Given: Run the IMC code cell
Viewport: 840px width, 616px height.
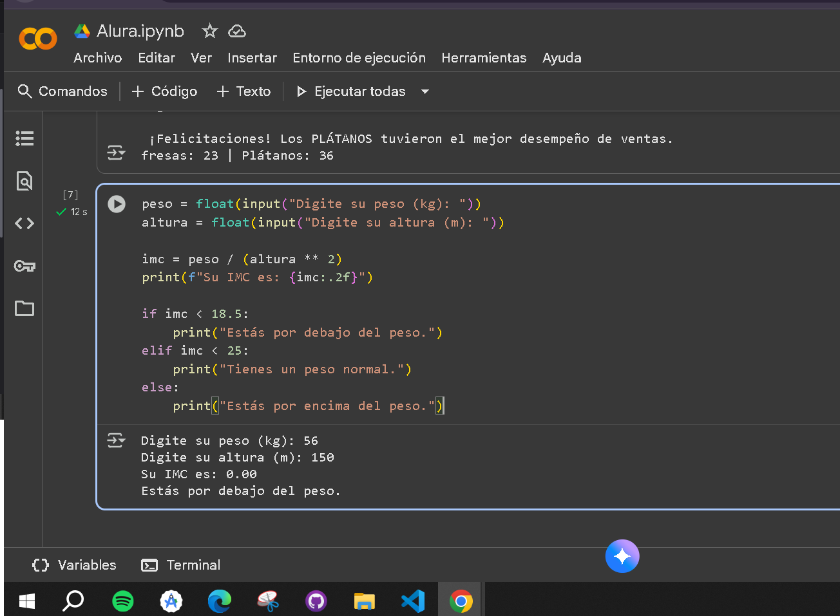Looking at the screenshot, I should tap(117, 204).
